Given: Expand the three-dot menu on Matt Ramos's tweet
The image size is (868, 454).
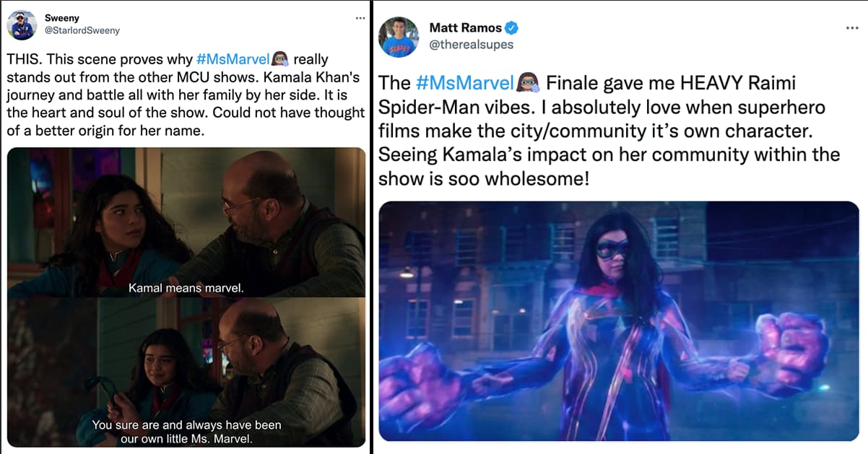Looking at the screenshot, I should 851,28.
